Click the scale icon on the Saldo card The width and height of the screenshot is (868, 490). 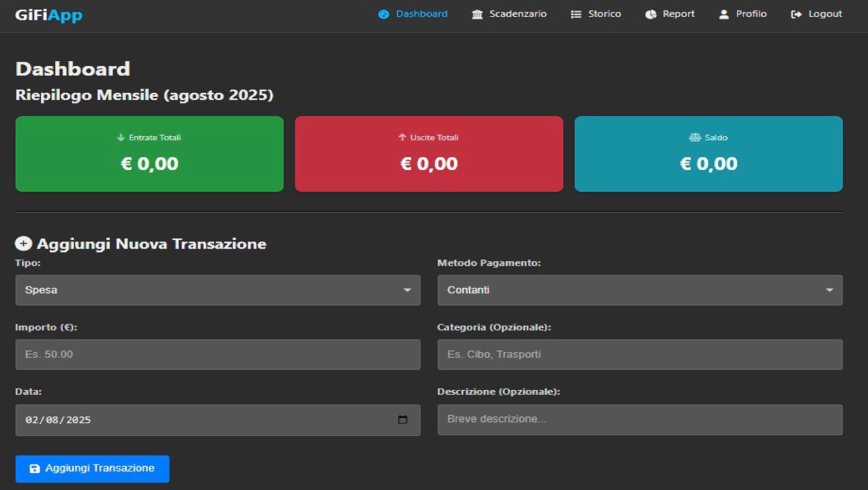(x=695, y=137)
